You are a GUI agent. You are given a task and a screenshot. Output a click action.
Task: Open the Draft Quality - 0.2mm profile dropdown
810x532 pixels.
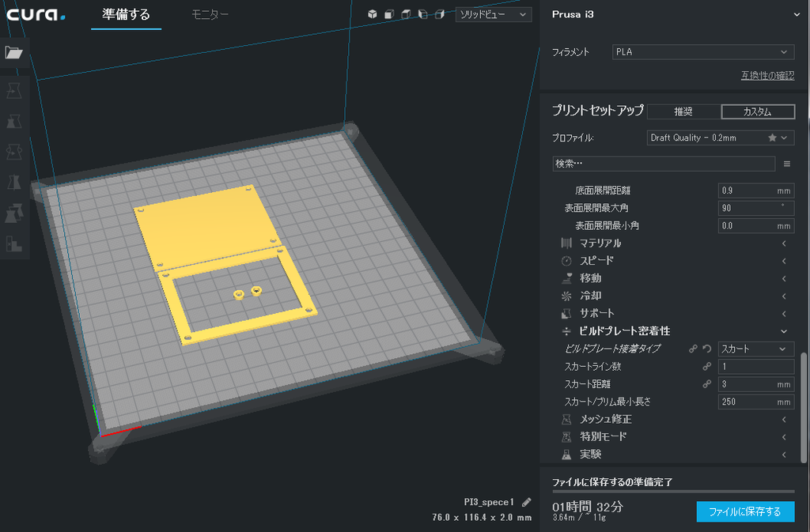(721, 138)
